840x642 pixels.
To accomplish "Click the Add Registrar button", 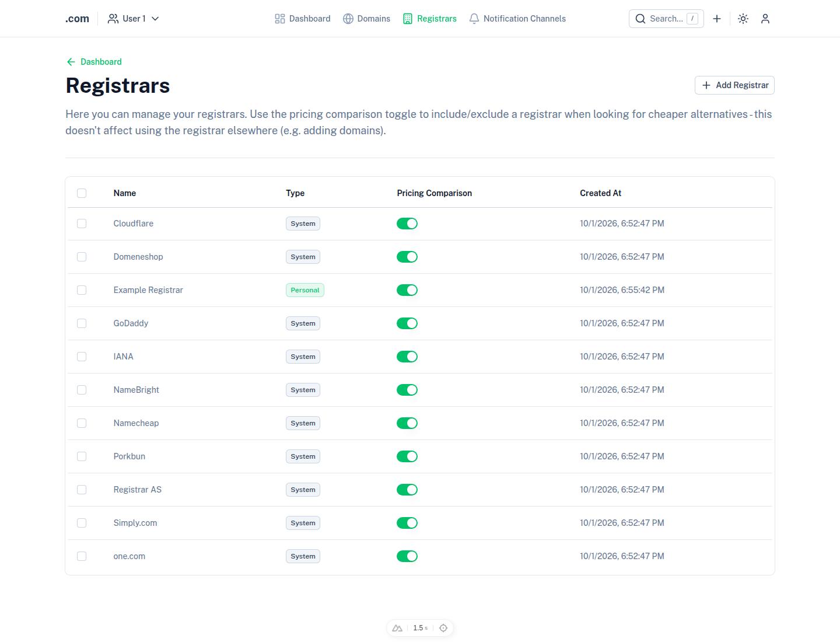I will [x=734, y=85].
